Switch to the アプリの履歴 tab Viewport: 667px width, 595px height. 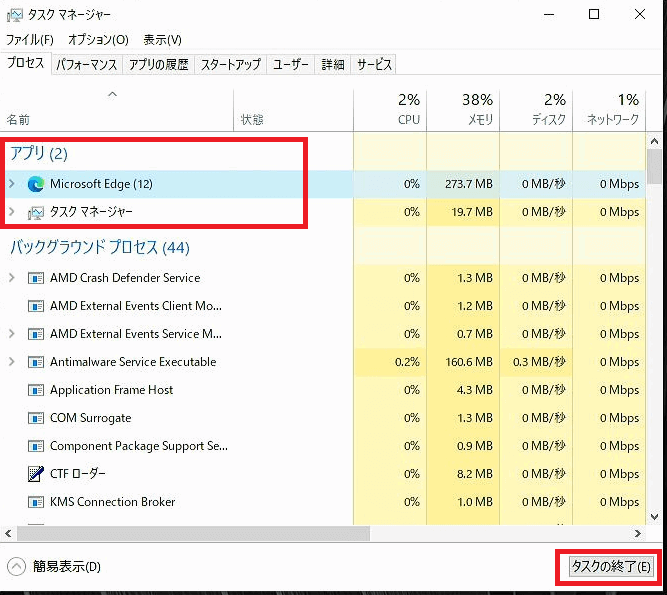pyautogui.click(x=159, y=65)
